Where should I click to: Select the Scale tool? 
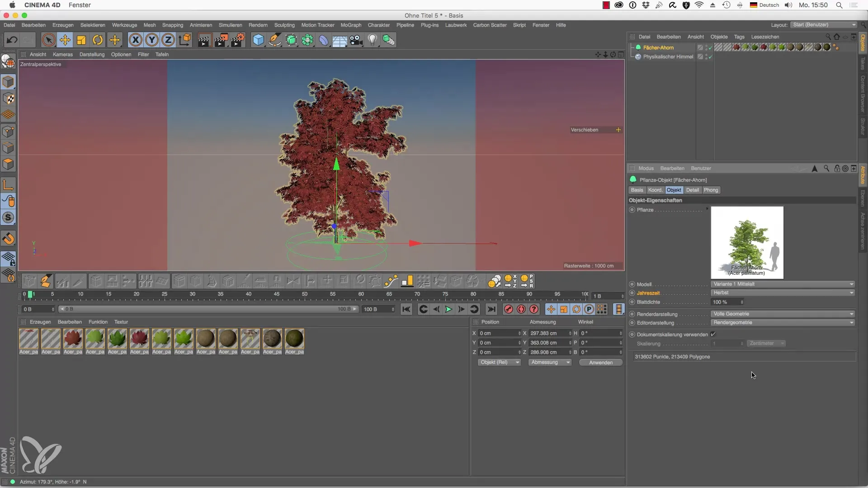(81, 40)
